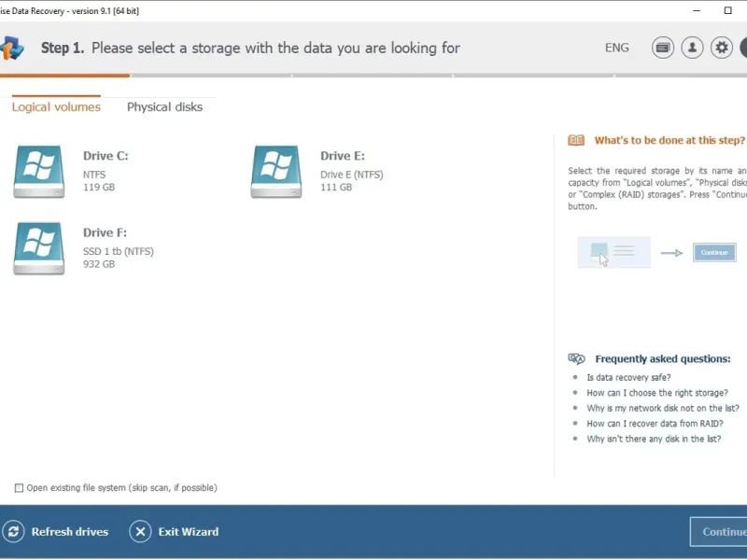This screenshot has width=747, height=560.
Task: Maximize the application window
Action: (727, 10)
